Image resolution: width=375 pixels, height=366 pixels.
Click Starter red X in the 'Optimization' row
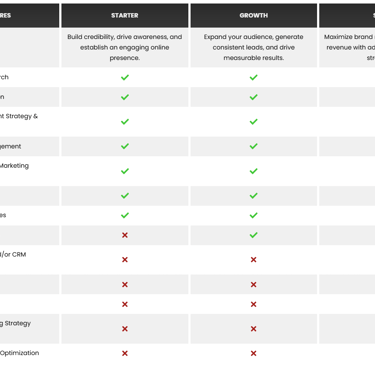point(125,353)
